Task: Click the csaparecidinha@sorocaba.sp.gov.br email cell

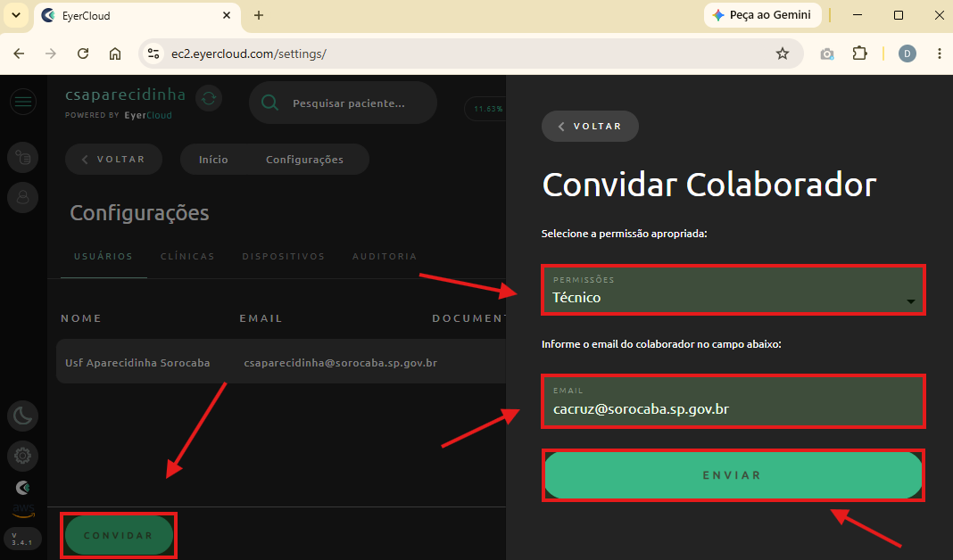Action: [340, 363]
